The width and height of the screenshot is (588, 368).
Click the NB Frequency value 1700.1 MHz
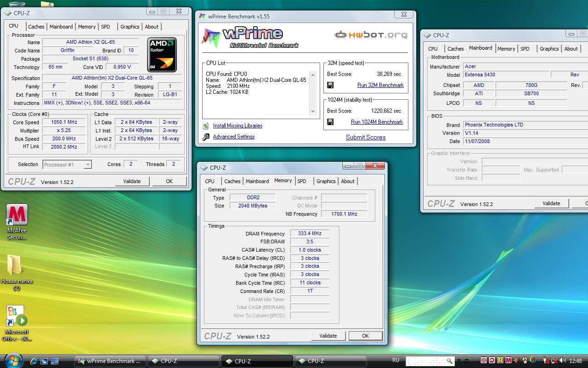(x=344, y=214)
